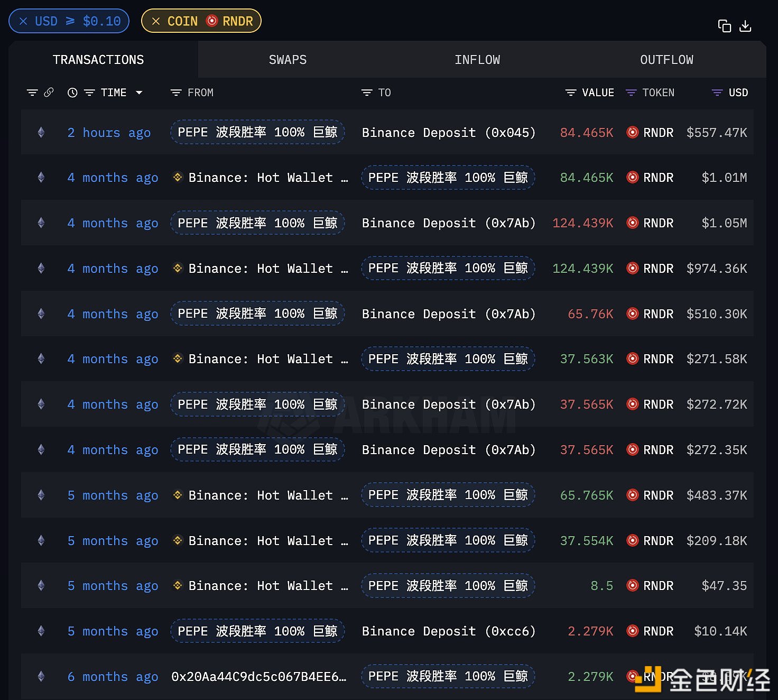This screenshot has height=700, width=778.
Task: Switch to the SWAPS tab
Action: coord(288,60)
